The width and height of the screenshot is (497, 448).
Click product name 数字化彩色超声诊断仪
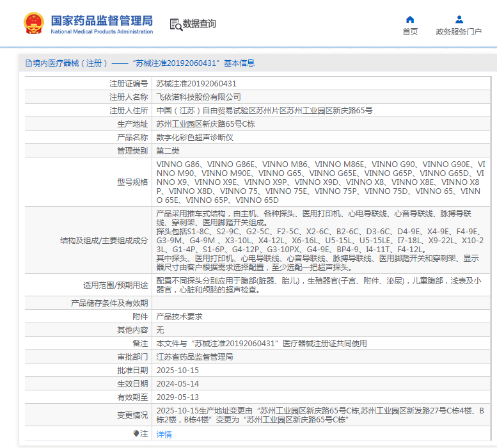click(x=195, y=137)
